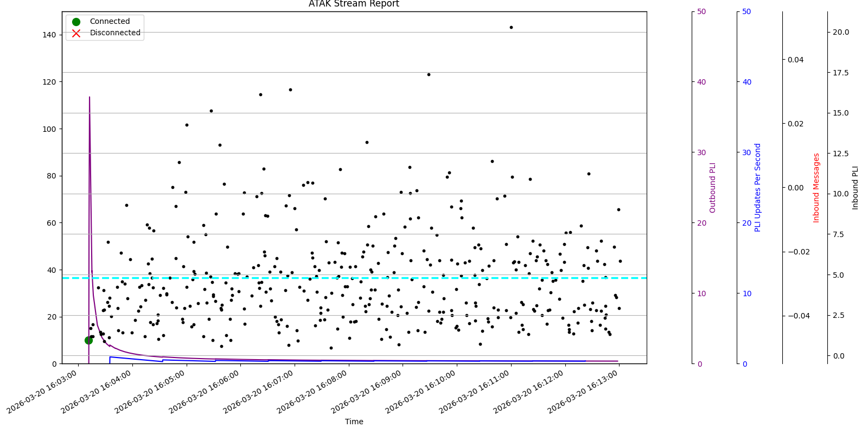Viewport: 868px width, 434px height.
Task: Click the green Connected legend marker
Action: [76, 22]
